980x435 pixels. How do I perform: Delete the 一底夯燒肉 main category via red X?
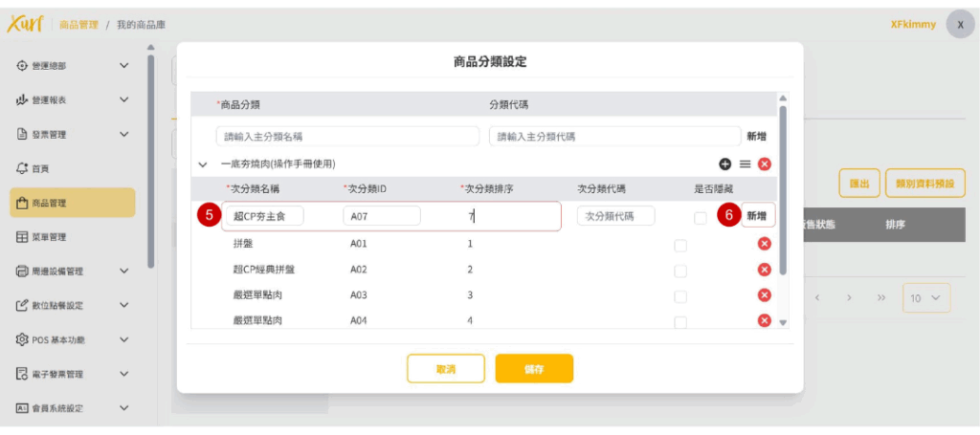click(764, 164)
